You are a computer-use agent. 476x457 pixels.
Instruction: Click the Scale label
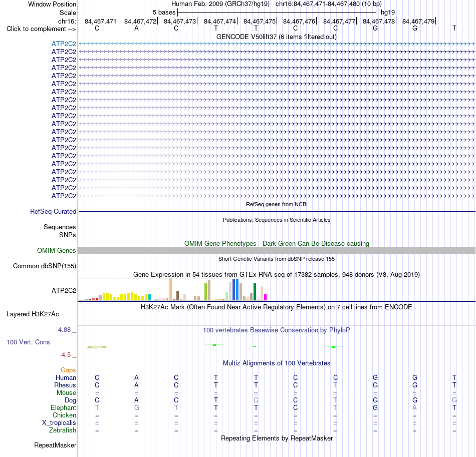tap(68, 13)
